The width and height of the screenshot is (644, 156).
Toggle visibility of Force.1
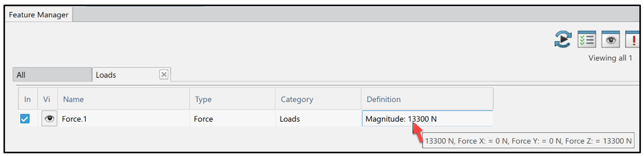point(49,119)
